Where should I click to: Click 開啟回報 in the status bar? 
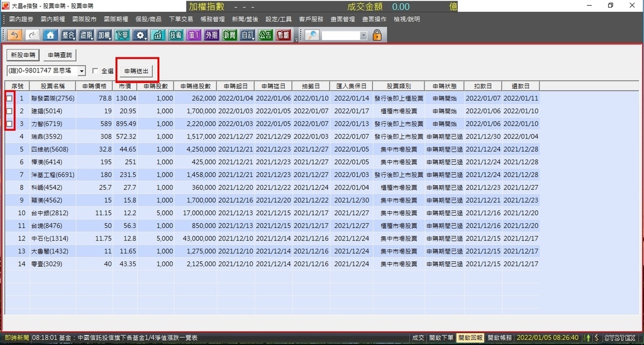470,337
